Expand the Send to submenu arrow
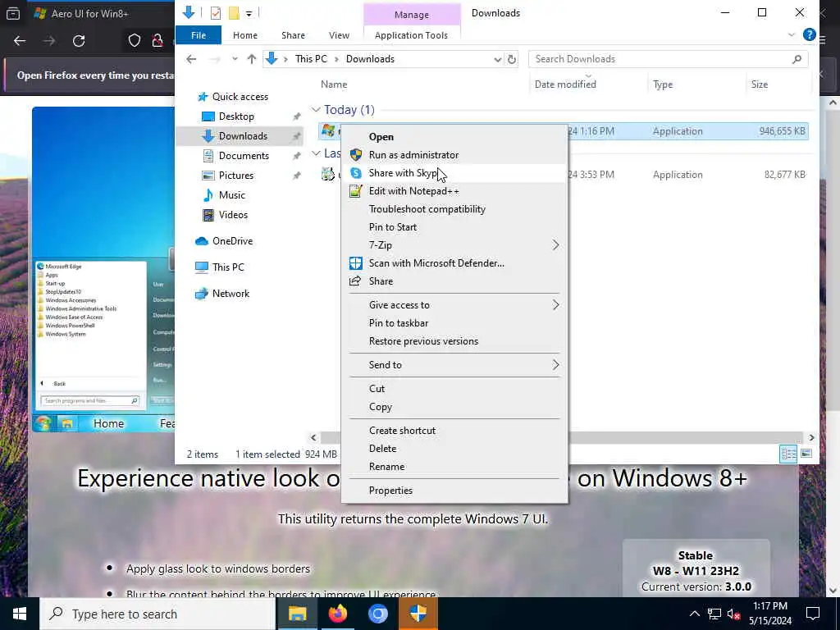840x630 pixels. tap(555, 365)
